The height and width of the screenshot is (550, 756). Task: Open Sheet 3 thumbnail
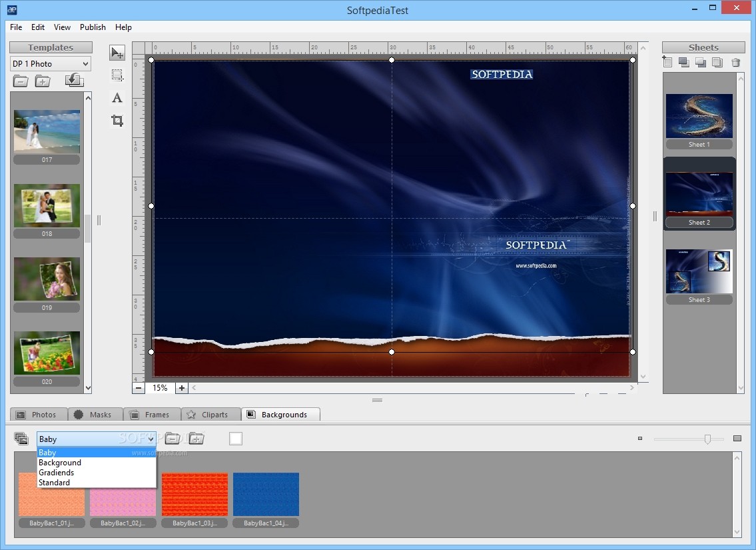point(699,271)
